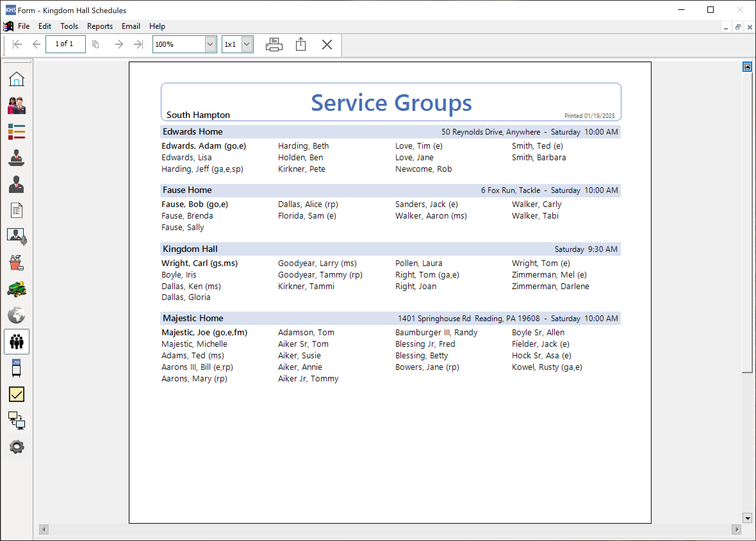
Task: Click the 'South Hampton' congregation name
Action: [x=198, y=115]
